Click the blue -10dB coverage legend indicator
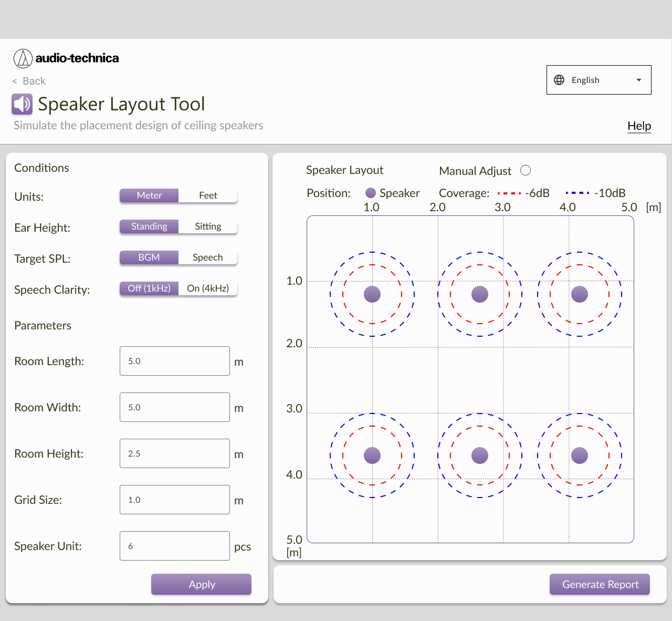 click(x=577, y=193)
